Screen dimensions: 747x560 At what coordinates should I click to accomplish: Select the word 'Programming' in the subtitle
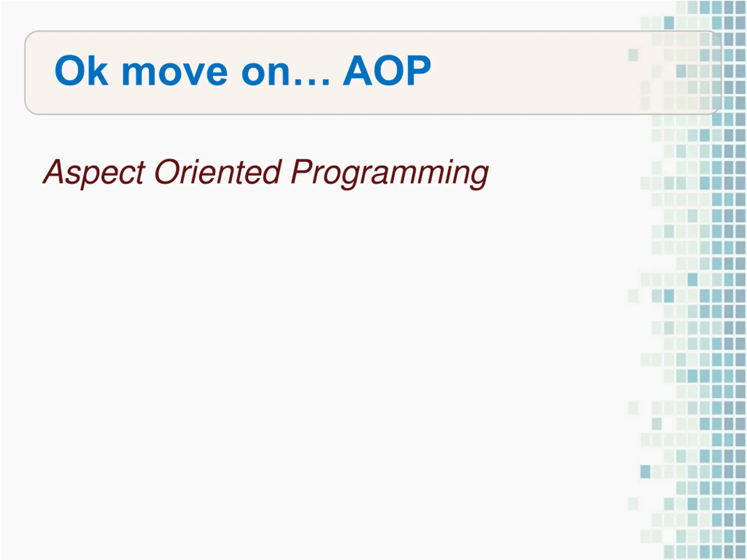pos(389,174)
